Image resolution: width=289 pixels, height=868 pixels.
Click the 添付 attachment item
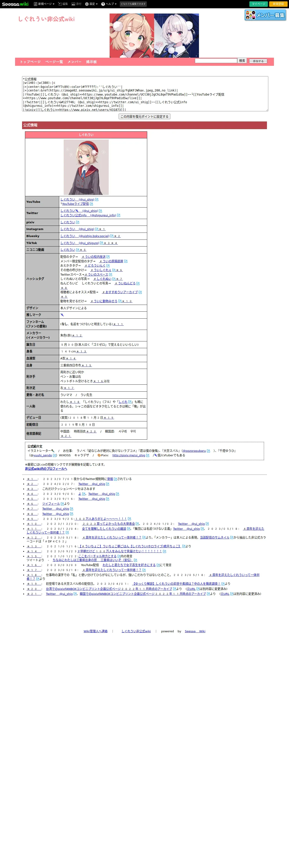[76, 4]
